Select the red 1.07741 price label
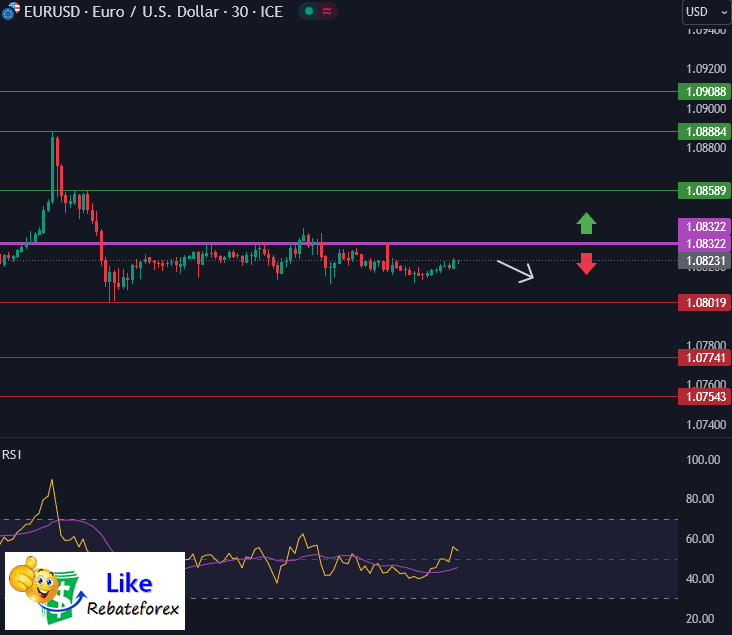Screen dimensions: 732x635 click(x=705, y=357)
